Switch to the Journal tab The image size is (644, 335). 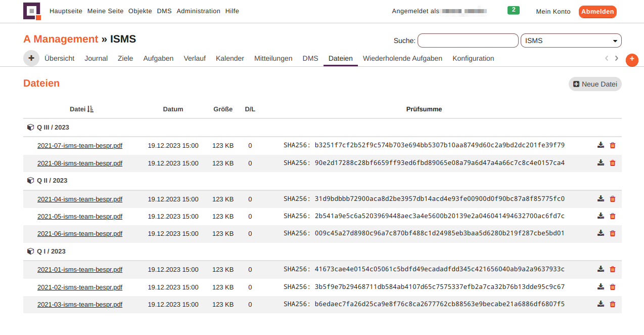pyautogui.click(x=96, y=58)
